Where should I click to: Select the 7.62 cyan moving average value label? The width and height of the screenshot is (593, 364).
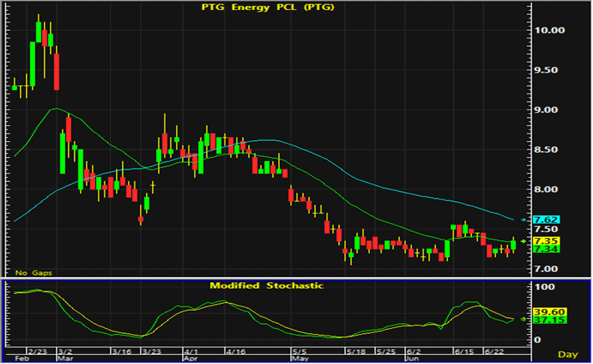546,220
